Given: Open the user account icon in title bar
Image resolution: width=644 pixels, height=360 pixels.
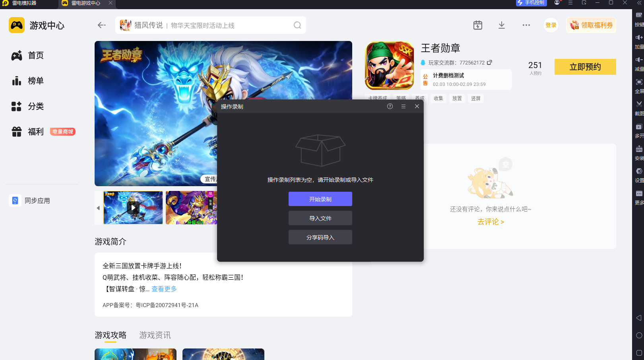Looking at the screenshot, I should 557,3.
